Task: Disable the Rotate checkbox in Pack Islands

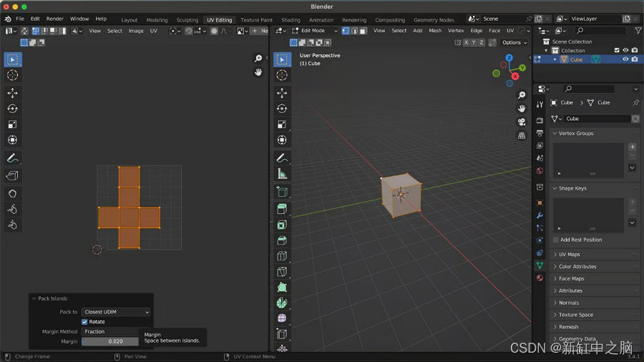Action: click(x=84, y=322)
